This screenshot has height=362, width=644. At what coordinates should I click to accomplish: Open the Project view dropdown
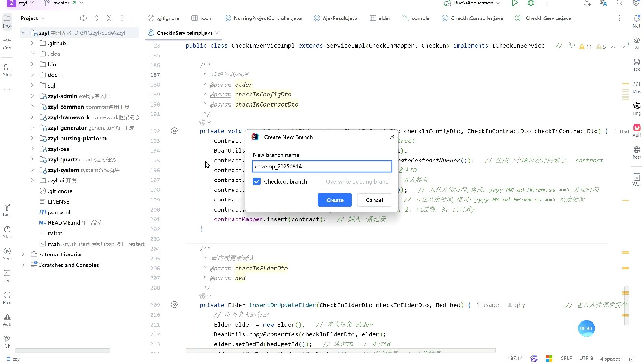point(33,18)
